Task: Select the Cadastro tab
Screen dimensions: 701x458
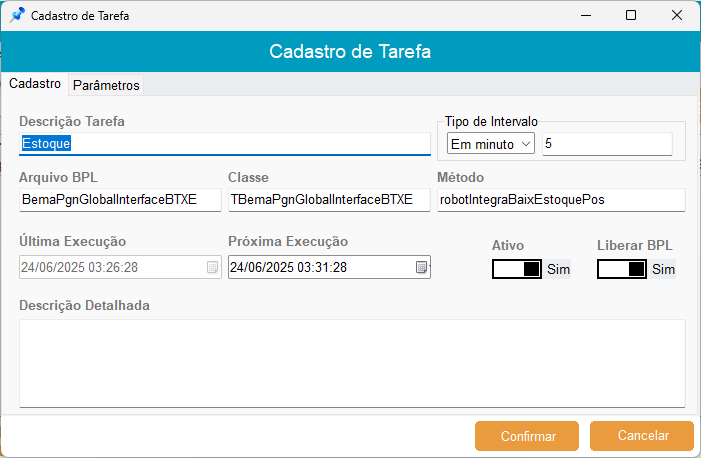Action: coord(35,84)
